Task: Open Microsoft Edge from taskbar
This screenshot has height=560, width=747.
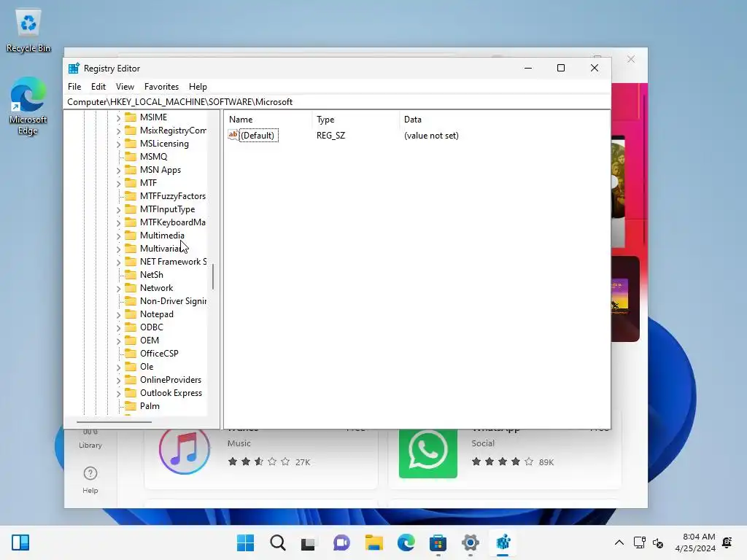Action: pyautogui.click(x=406, y=542)
